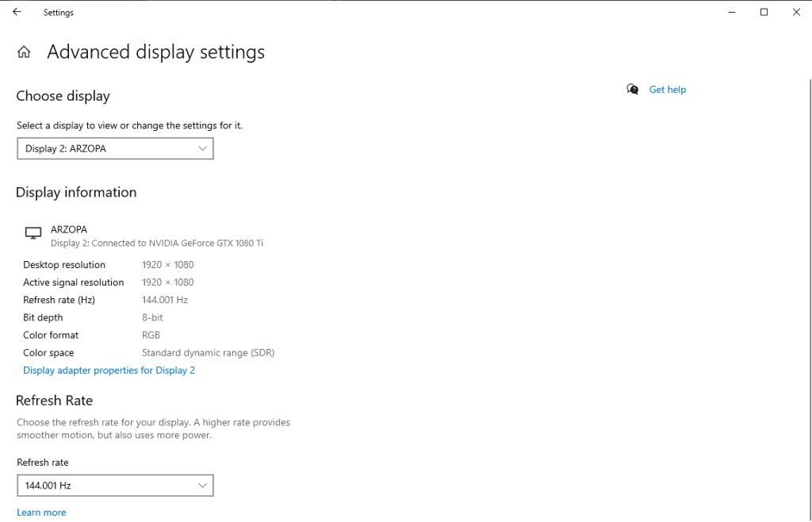Viewport: 812px width, 522px height.
Task: Open the Display 2: ARZOPA selector dropdown arrow
Action: [202, 148]
